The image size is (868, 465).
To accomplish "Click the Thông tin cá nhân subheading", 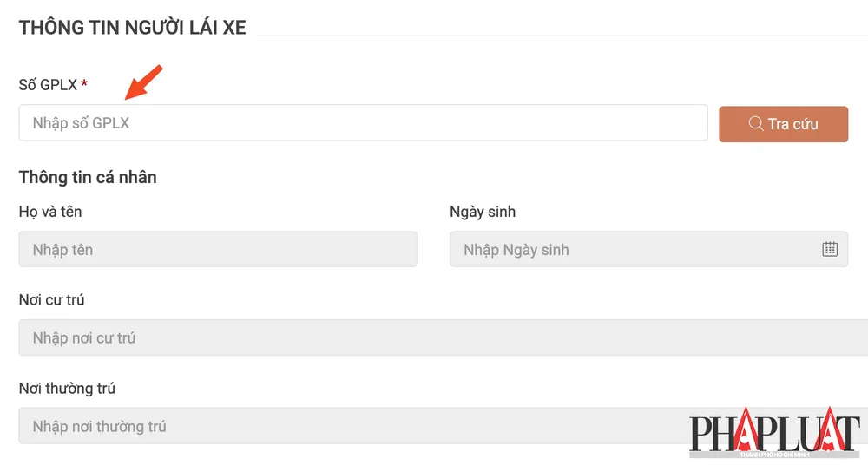I will tap(88, 177).
